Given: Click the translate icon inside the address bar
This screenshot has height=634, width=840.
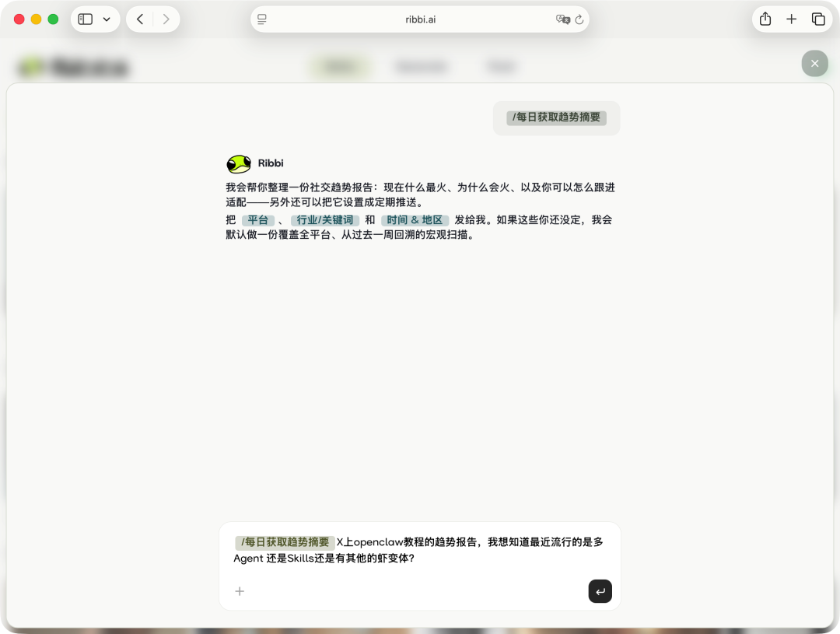Looking at the screenshot, I should [564, 19].
